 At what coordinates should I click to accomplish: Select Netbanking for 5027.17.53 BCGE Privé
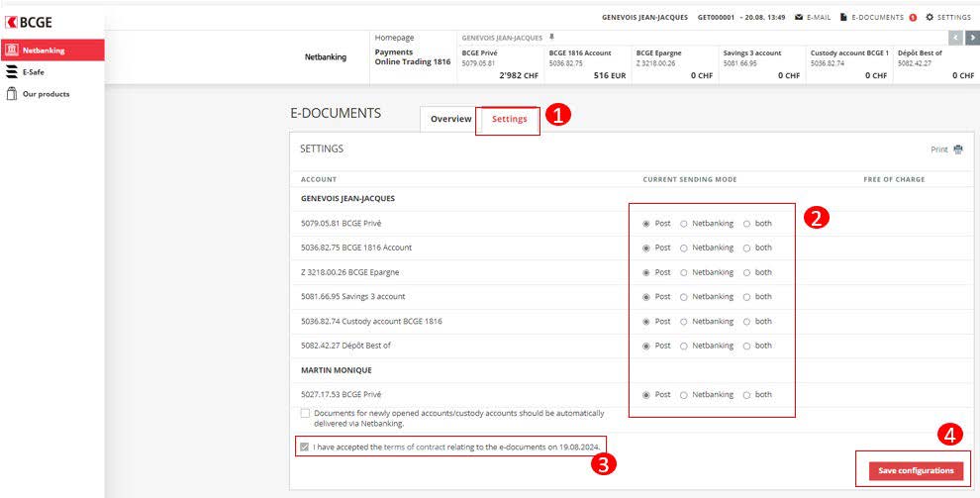tap(684, 395)
